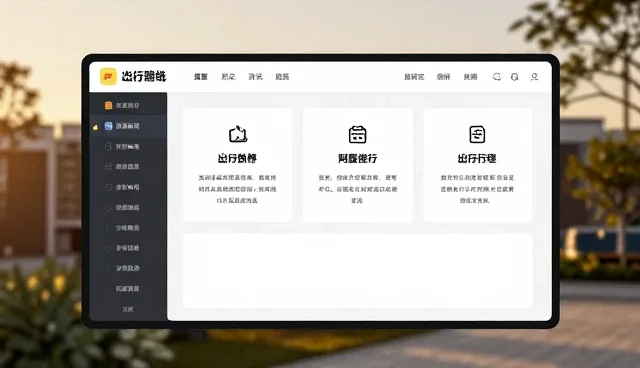Click the yellow app logo in the header
The height and width of the screenshot is (368, 640).
point(108,76)
